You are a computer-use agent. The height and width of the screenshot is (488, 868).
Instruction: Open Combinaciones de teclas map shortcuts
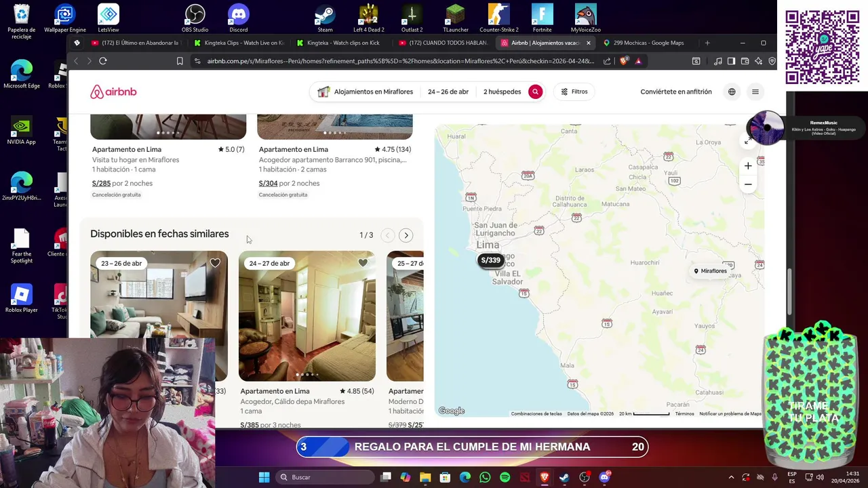click(536, 413)
